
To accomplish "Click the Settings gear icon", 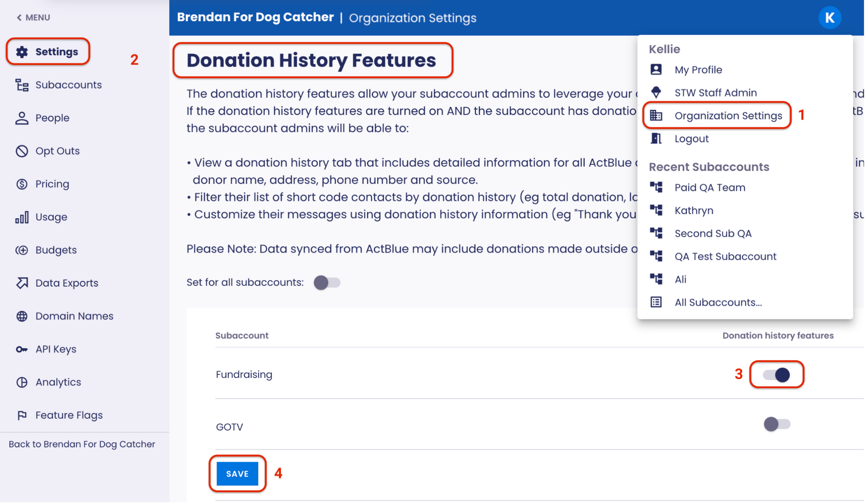I will click(x=22, y=52).
